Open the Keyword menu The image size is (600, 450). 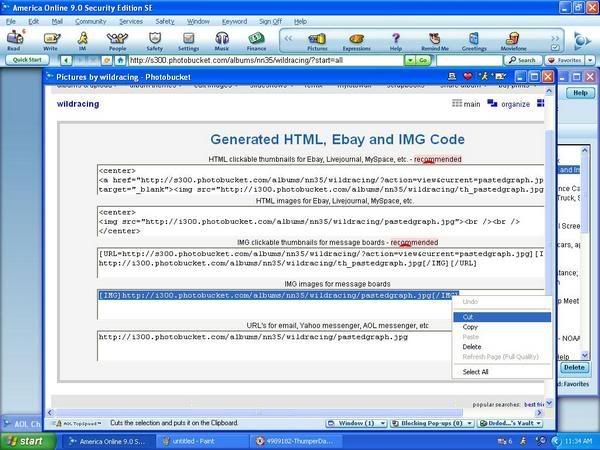click(234, 21)
